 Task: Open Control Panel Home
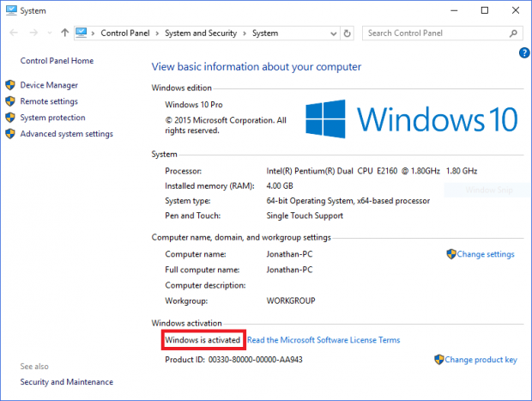click(x=57, y=61)
